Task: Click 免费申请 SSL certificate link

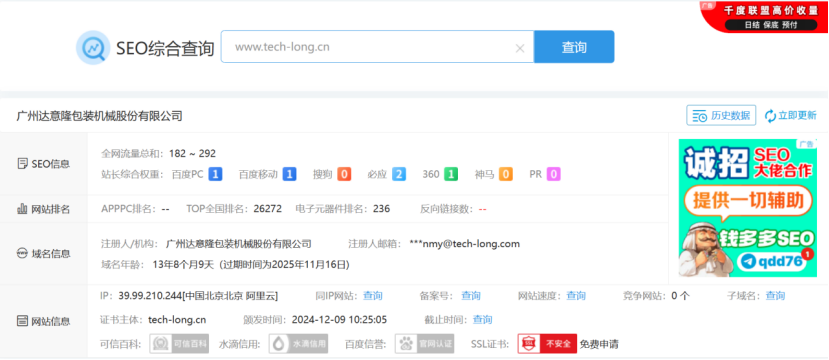Action: pos(599,344)
